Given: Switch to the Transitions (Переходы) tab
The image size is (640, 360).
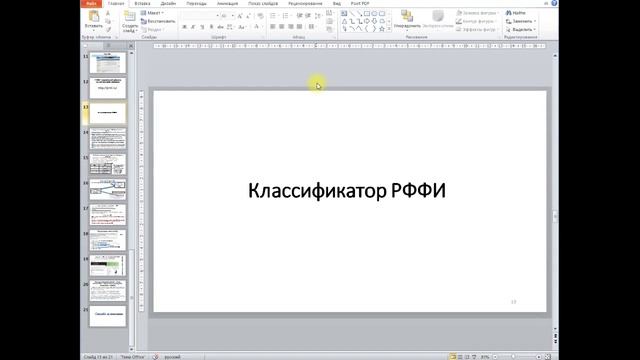Looking at the screenshot, I should (x=196, y=3).
